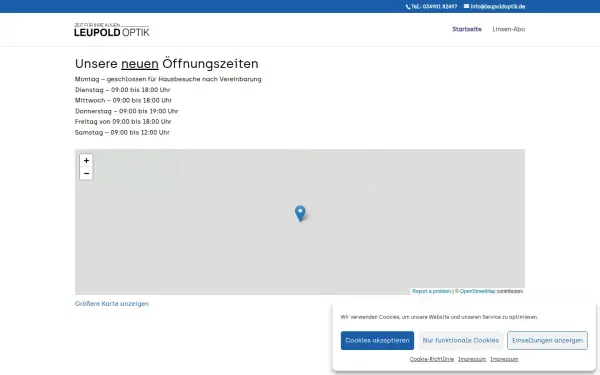Screen dimensions: 600x375
Task: Open Größere Karte anzeigen link
Action: [x=112, y=303]
